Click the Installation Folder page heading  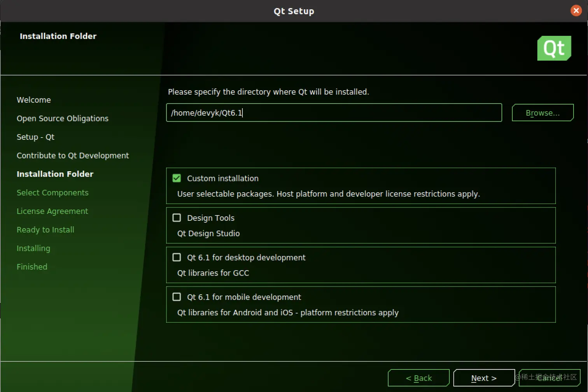click(58, 36)
